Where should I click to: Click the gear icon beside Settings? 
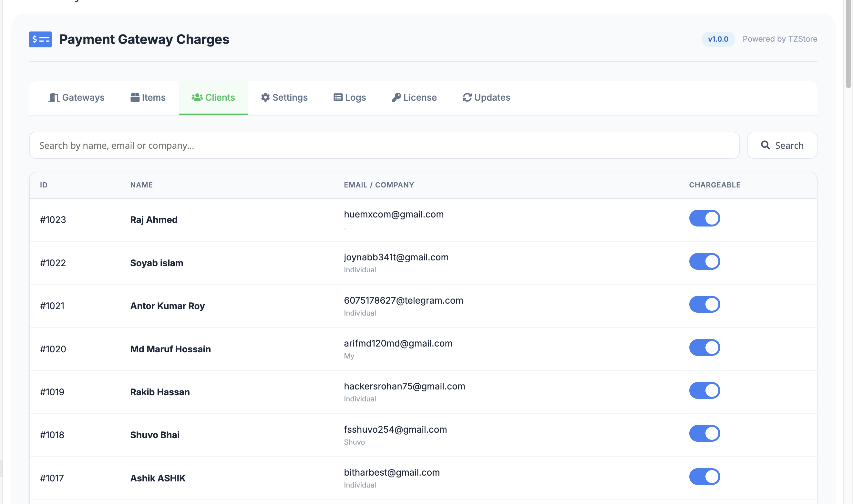[x=265, y=97]
